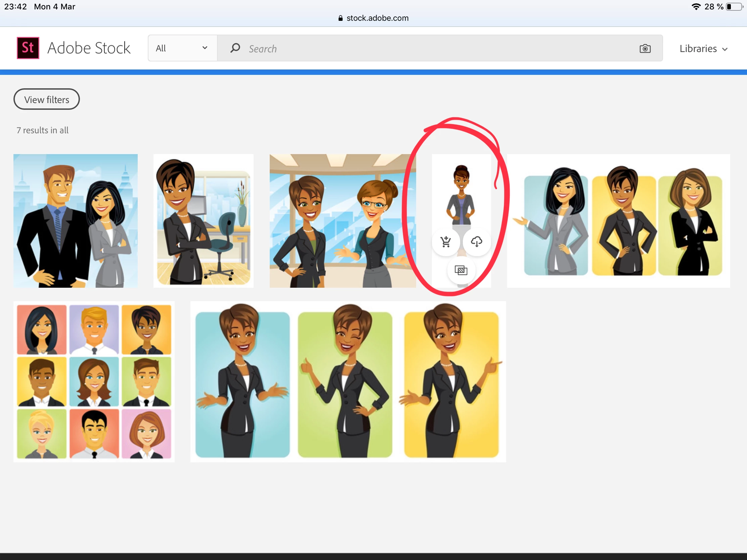Expand the Libraries dropdown menu
This screenshot has width=747, height=560.
click(x=703, y=49)
